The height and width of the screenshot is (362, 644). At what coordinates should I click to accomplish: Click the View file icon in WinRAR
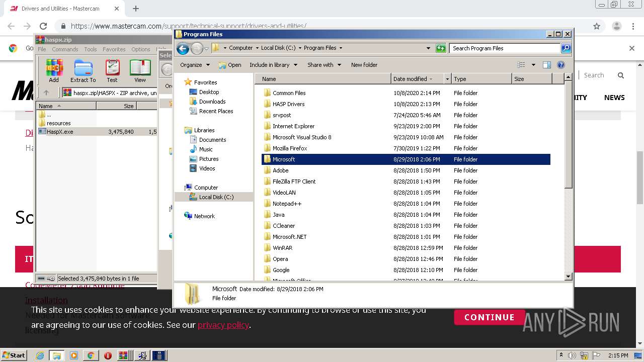[x=140, y=71]
